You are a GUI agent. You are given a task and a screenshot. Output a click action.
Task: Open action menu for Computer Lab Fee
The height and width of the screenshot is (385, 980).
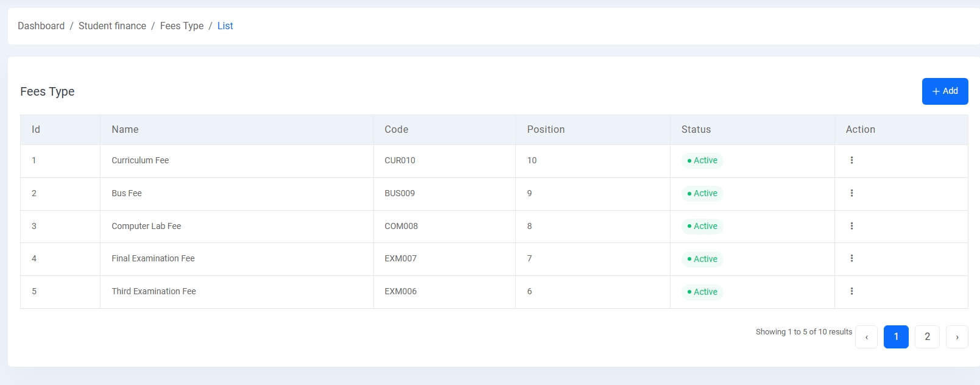pos(851,226)
